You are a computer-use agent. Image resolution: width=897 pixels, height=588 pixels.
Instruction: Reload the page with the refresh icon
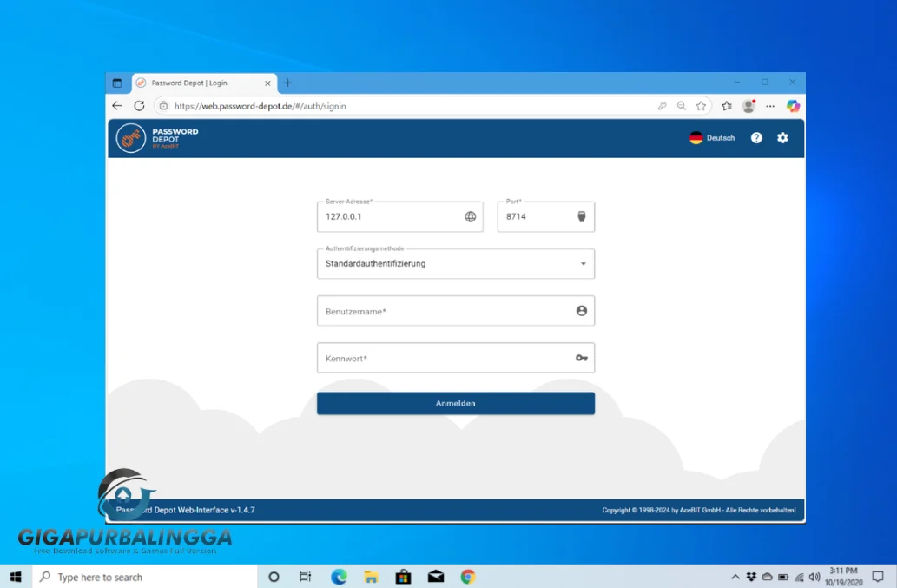(139, 106)
